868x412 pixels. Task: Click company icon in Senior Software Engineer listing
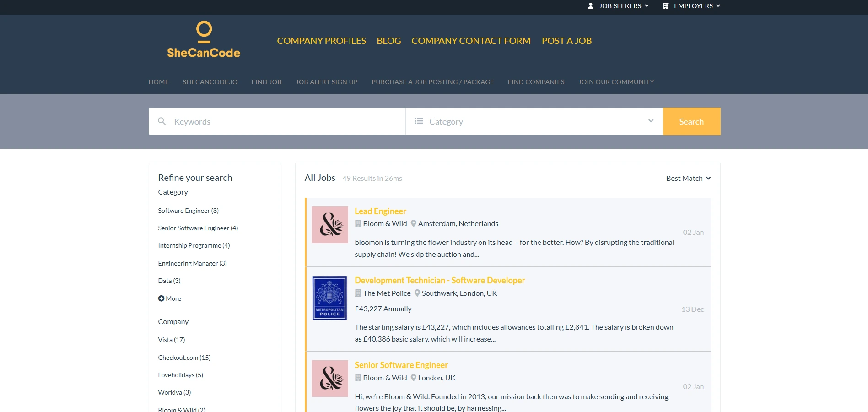(358, 378)
